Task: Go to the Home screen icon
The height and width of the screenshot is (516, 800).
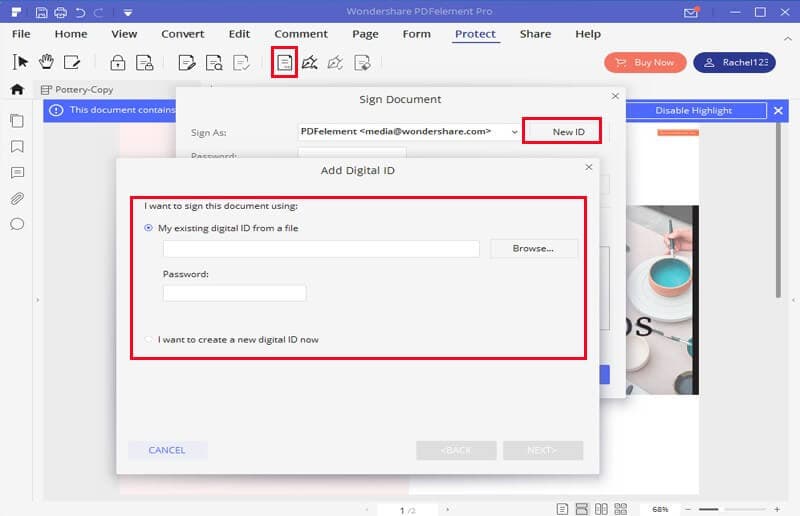Action: [x=17, y=90]
